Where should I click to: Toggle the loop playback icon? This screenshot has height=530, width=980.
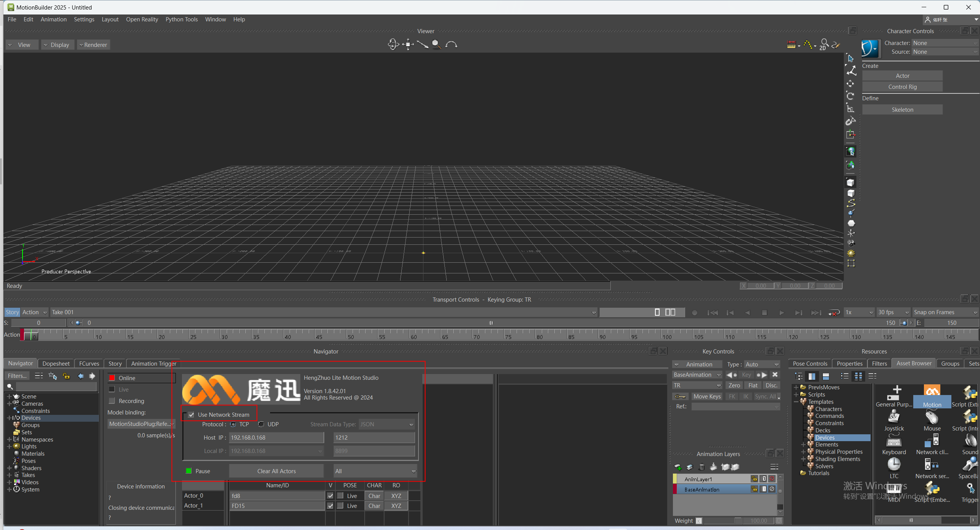tap(834, 313)
